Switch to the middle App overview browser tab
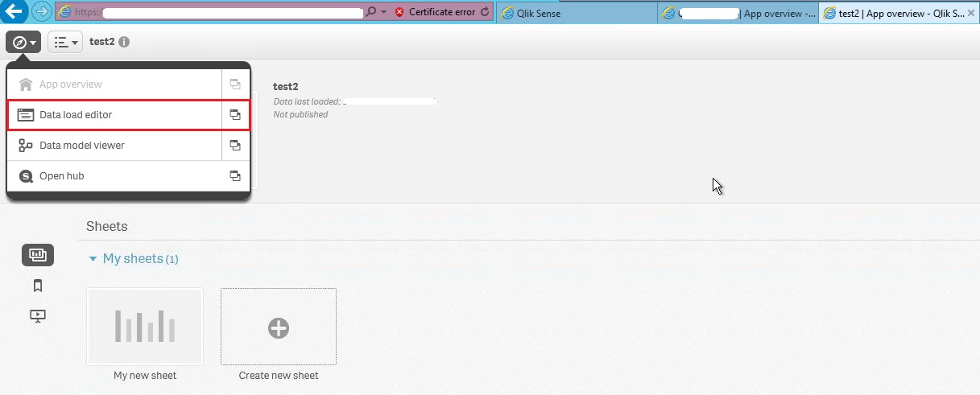This screenshot has height=395, width=980. pos(738,13)
